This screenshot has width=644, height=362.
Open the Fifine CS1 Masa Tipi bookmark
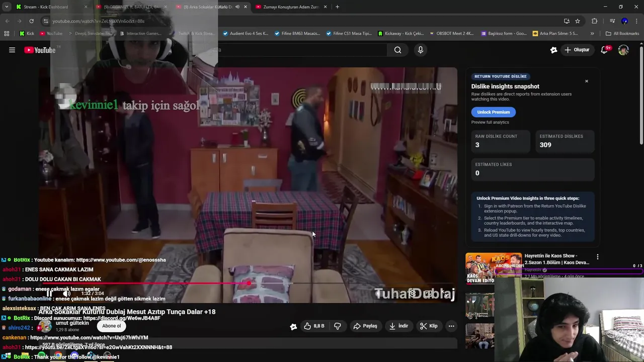coord(349,34)
